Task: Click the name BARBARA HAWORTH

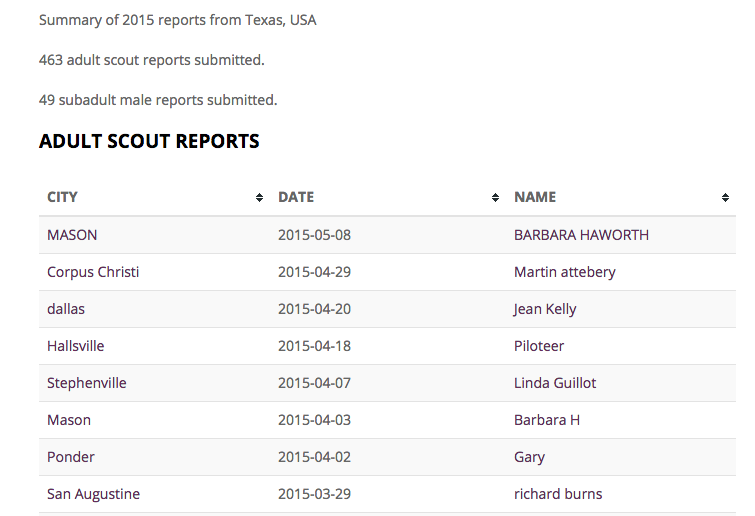Action: click(581, 235)
